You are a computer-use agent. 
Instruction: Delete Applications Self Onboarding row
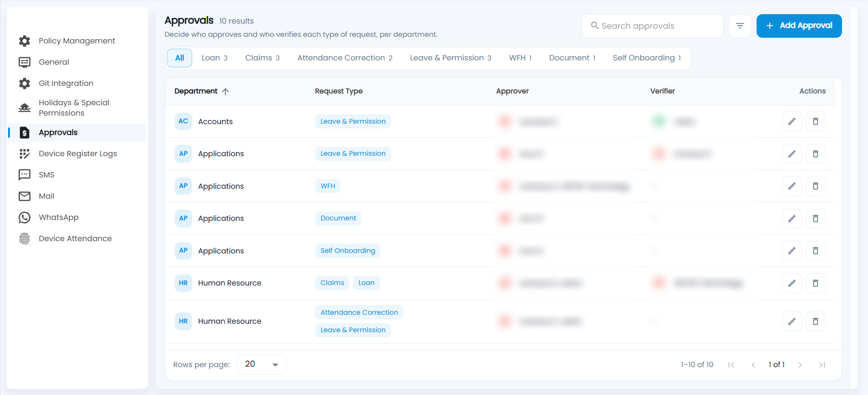click(x=816, y=251)
